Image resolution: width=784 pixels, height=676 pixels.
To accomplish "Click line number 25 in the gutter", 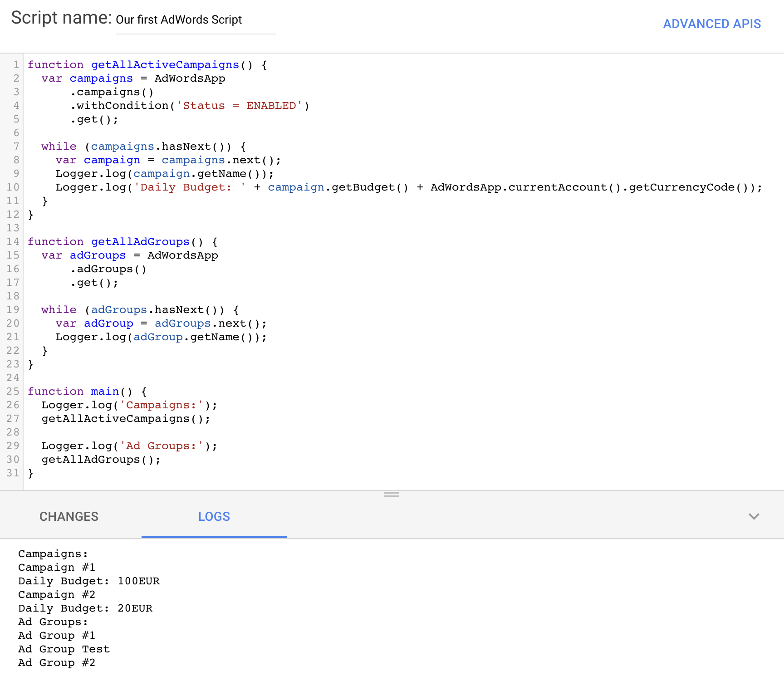I will click(x=13, y=392).
